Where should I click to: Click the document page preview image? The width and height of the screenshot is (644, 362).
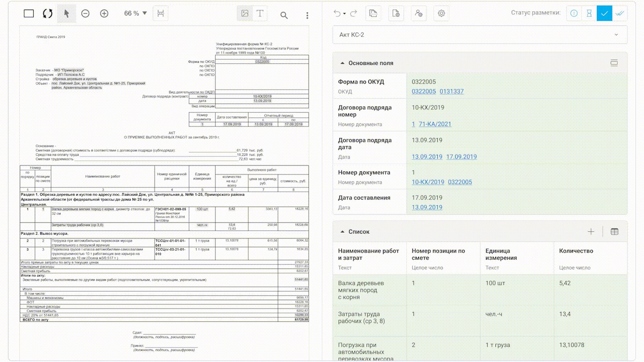(164, 193)
